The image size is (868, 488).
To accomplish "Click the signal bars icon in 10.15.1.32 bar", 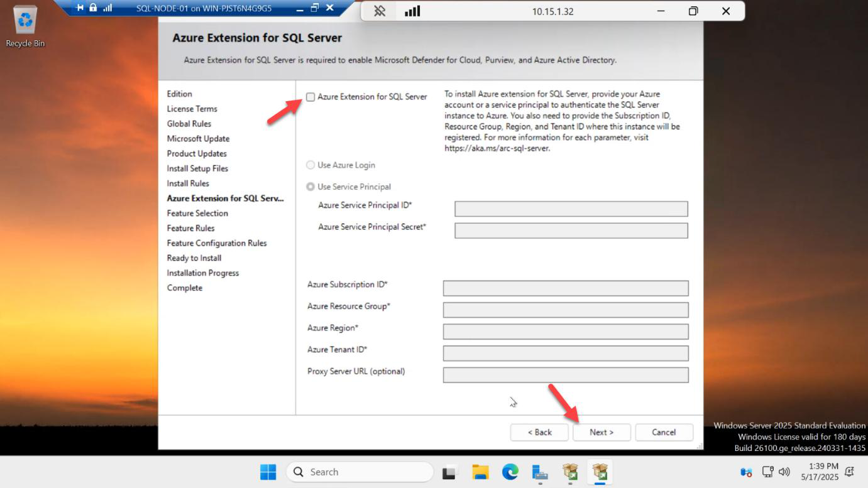I will tap(412, 11).
